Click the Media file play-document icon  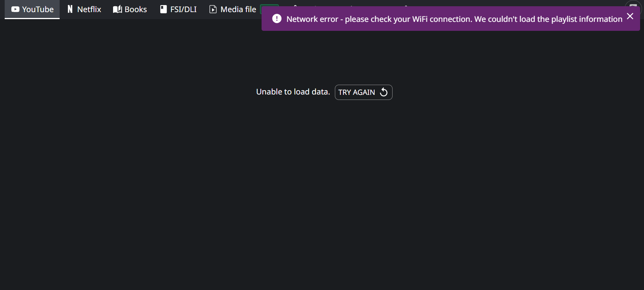(x=213, y=9)
